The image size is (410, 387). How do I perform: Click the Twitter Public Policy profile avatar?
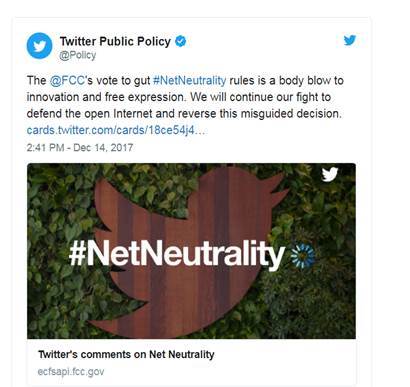click(39, 46)
